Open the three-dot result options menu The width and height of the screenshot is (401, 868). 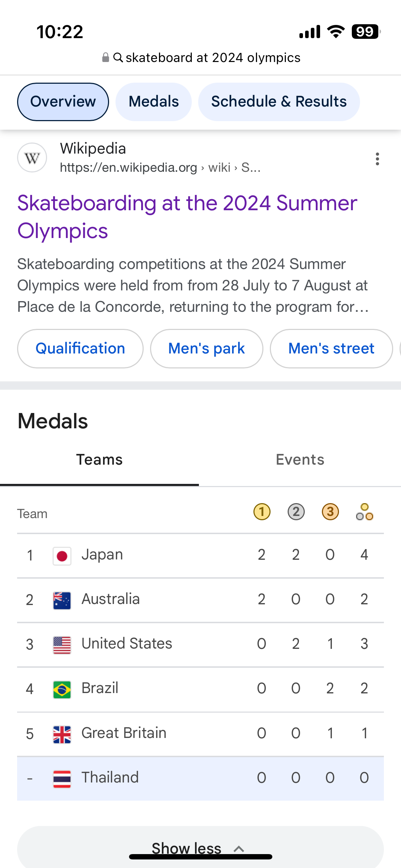[x=377, y=159]
